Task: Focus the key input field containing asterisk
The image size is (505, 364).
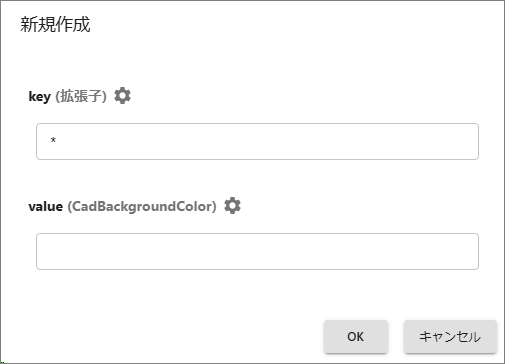Action: pyautogui.click(x=257, y=141)
